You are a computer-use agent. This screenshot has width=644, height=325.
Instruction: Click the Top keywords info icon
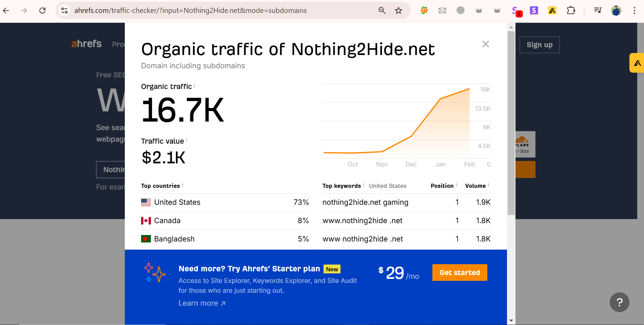pyautogui.click(x=364, y=185)
